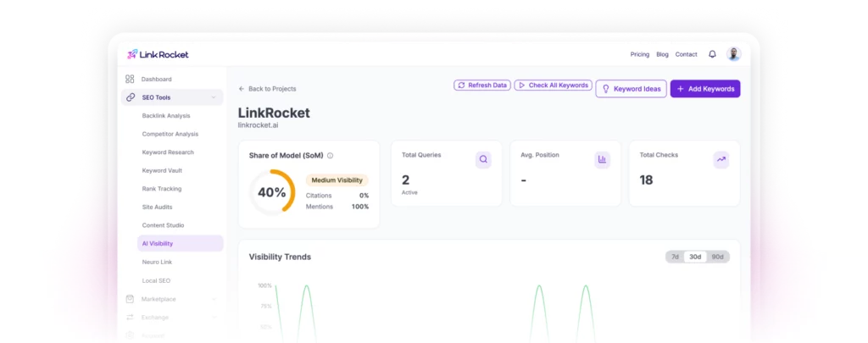Open the Pricing link
Viewport: 868px width, 343px height.
coord(640,54)
